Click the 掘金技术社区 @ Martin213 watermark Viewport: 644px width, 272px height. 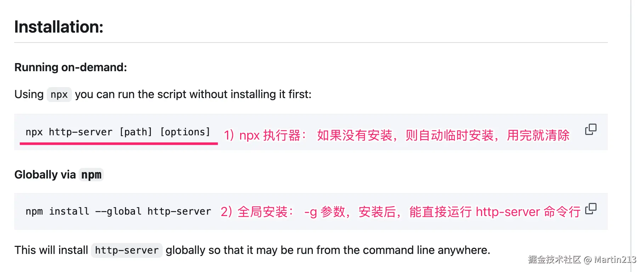[x=582, y=260]
